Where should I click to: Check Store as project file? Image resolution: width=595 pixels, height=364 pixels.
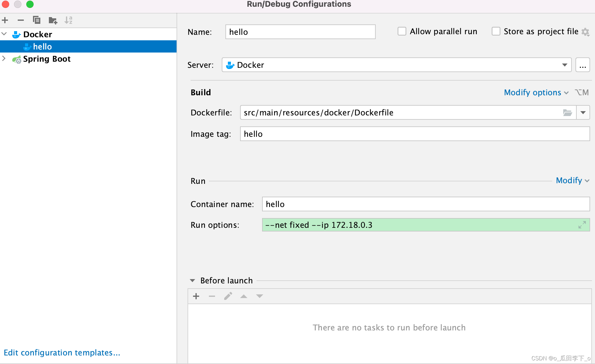(496, 31)
